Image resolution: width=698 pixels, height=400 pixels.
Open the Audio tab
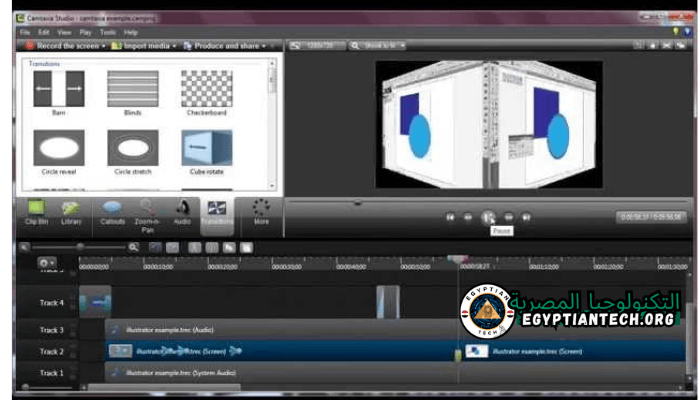[182, 214]
